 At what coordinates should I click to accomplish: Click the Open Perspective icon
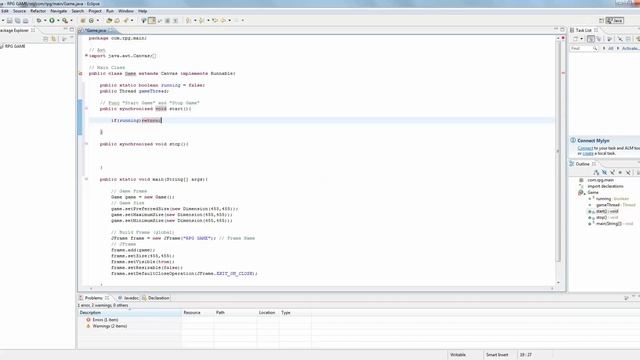(x=601, y=20)
